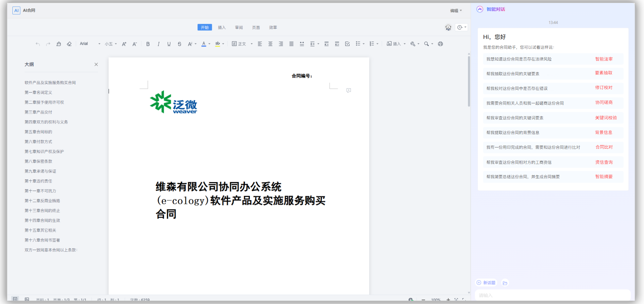The width and height of the screenshot is (644, 304).
Task: Print the document with printer icon
Action: tap(440, 44)
